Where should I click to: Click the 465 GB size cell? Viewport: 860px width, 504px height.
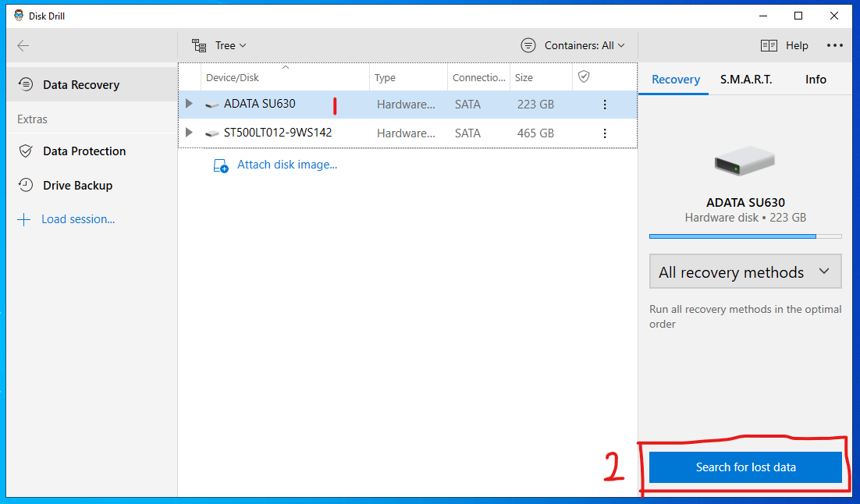pos(535,133)
